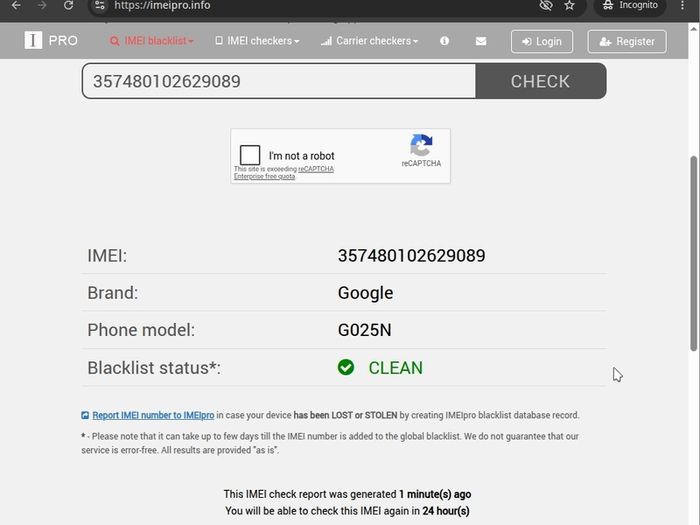Open the browser three-dot menu
This screenshot has height=525, width=700.
click(682, 5)
